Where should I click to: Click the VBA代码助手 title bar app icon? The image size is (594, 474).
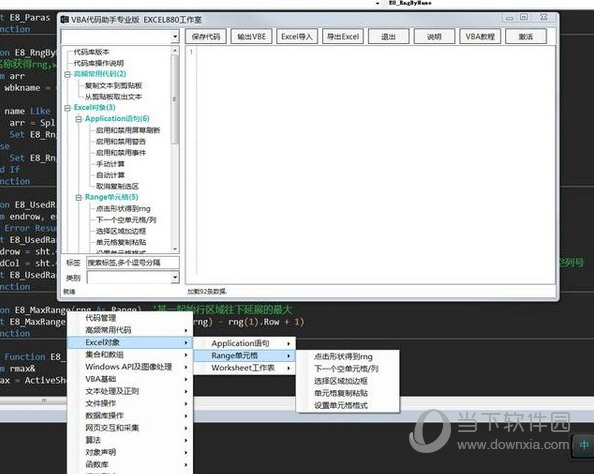[x=65, y=19]
